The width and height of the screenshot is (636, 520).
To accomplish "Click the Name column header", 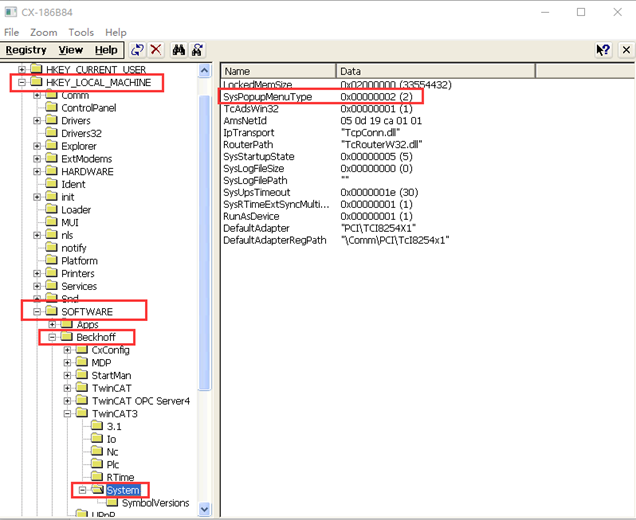I will click(x=278, y=71).
